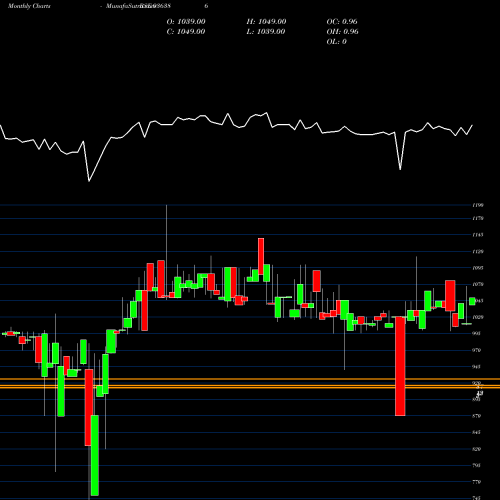Click the 870 price axis label

(x=477, y=416)
